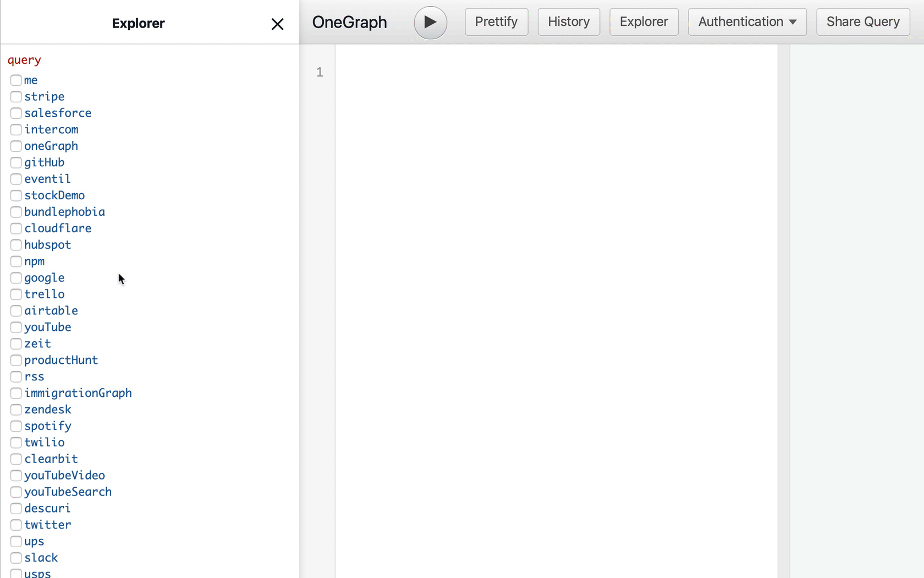Check the me field checkbox
The image size is (924, 578).
[16, 80]
